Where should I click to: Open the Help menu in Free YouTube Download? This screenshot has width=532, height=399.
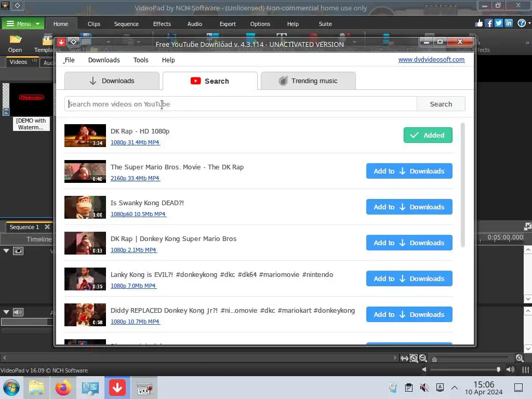tap(168, 60)
